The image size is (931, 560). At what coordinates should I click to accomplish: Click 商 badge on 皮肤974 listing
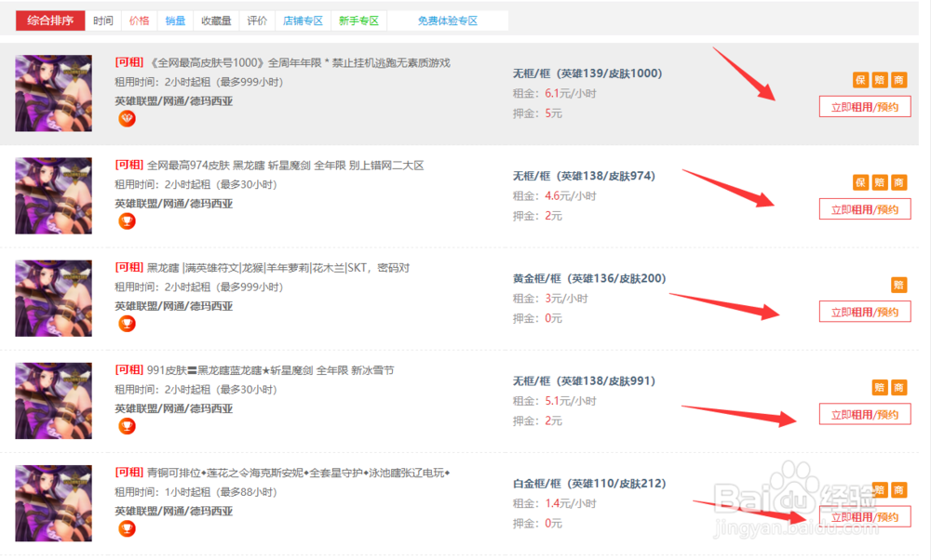point(899,182)
